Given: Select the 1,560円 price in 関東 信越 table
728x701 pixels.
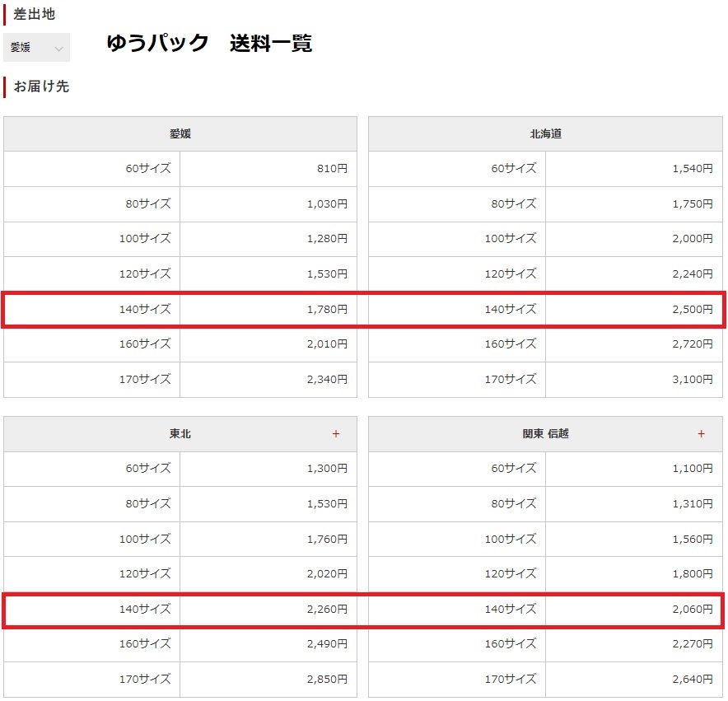Looking at the screenshot, I should 693,539.
